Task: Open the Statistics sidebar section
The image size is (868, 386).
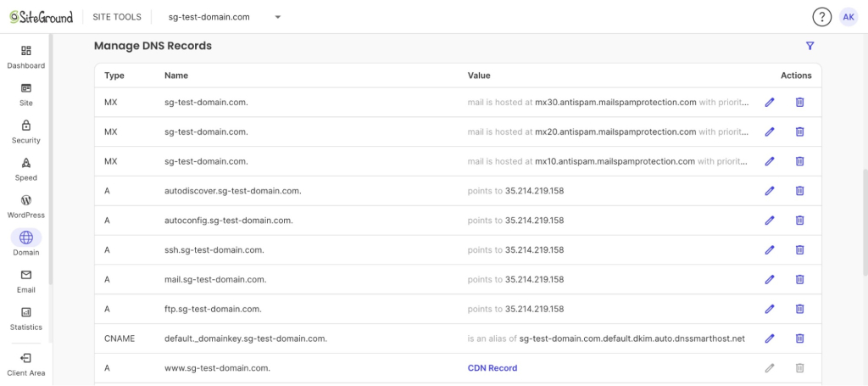Action: pos(26,319)
